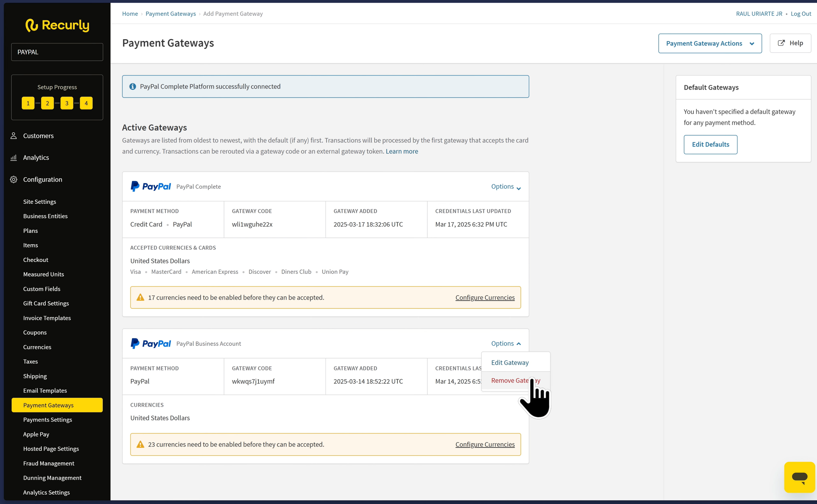Click the PayPal Complete logo
This screenshot has height=504, width=817.
[x=151, y=186]
